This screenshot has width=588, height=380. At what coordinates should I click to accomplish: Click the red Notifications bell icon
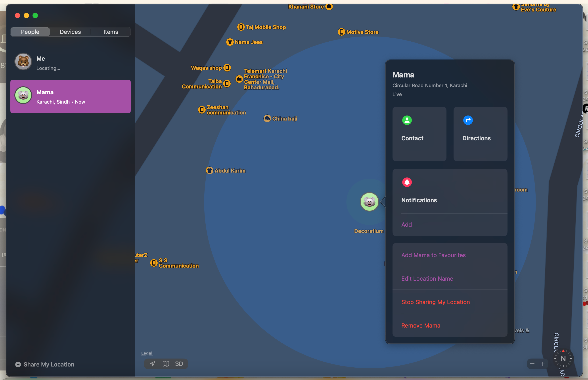407,182
